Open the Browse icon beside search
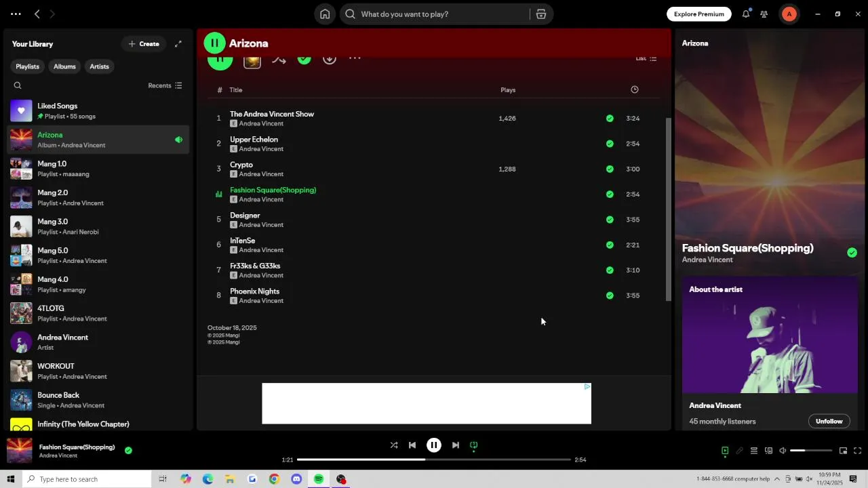 coord(541,14)
